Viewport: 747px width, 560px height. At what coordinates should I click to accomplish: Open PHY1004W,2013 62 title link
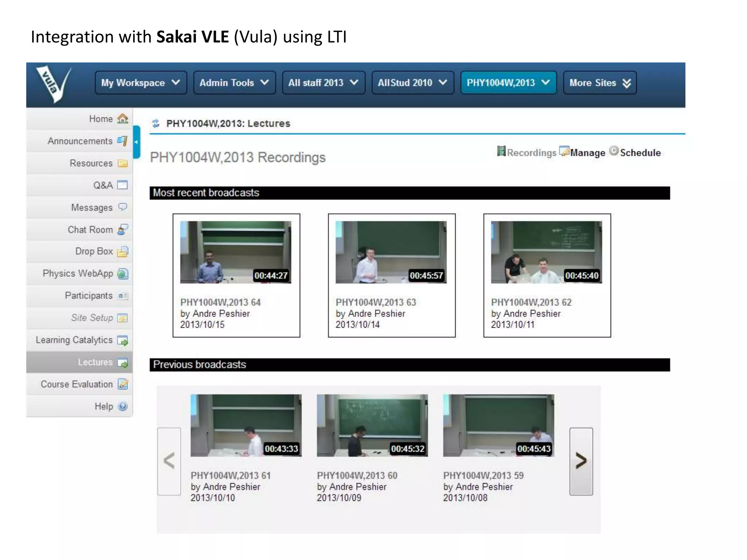point(531,302)
